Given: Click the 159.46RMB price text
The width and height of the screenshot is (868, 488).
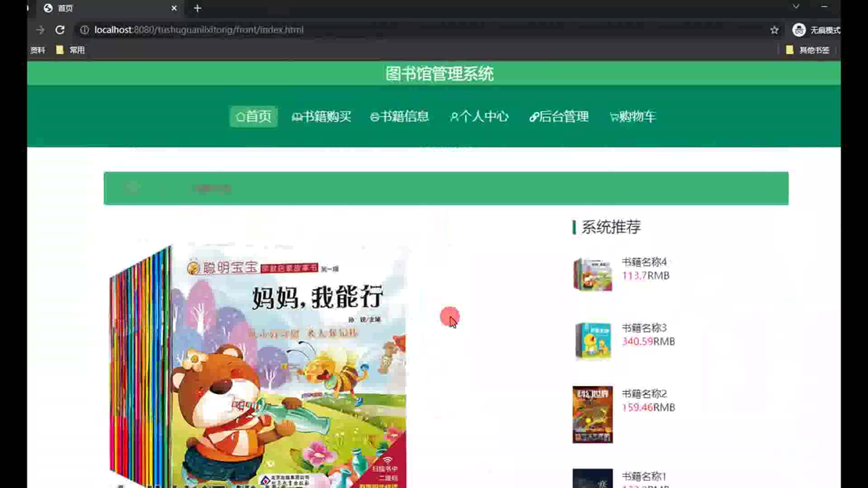Looking at the screenshot, I should coord(648,408).
